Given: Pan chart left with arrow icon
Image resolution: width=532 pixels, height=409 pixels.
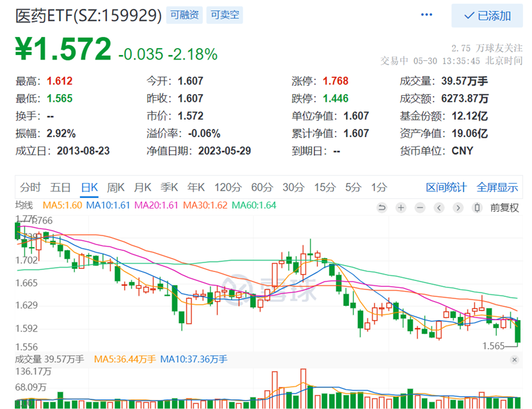Looking at the screenshot, I should pyautogui.click(x=439, y=207).
